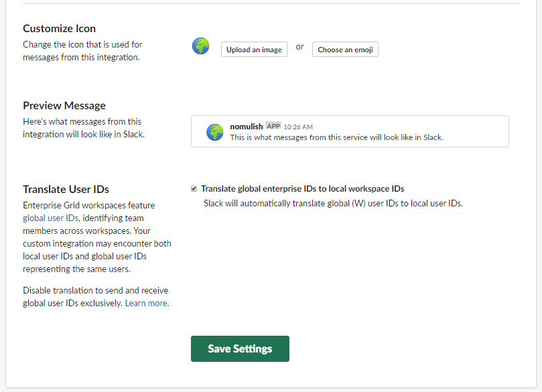This screenshot has width=542, height=392.
Task: Follow the Learn more link
Action: click(146, 303)
